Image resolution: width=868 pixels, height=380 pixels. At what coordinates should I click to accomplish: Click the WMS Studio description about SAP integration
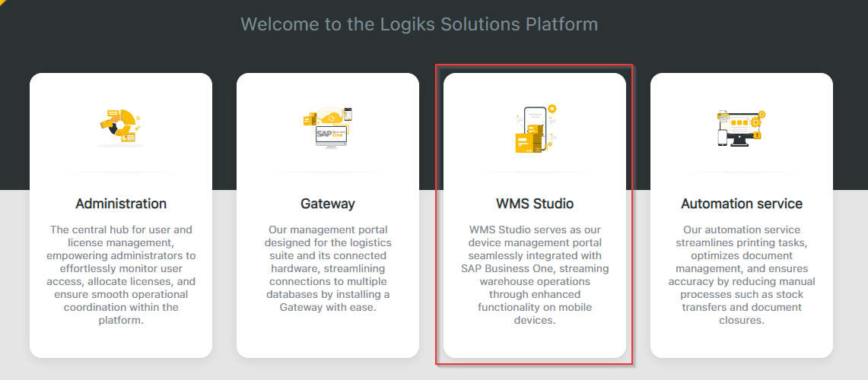click(x=535, y=275)
